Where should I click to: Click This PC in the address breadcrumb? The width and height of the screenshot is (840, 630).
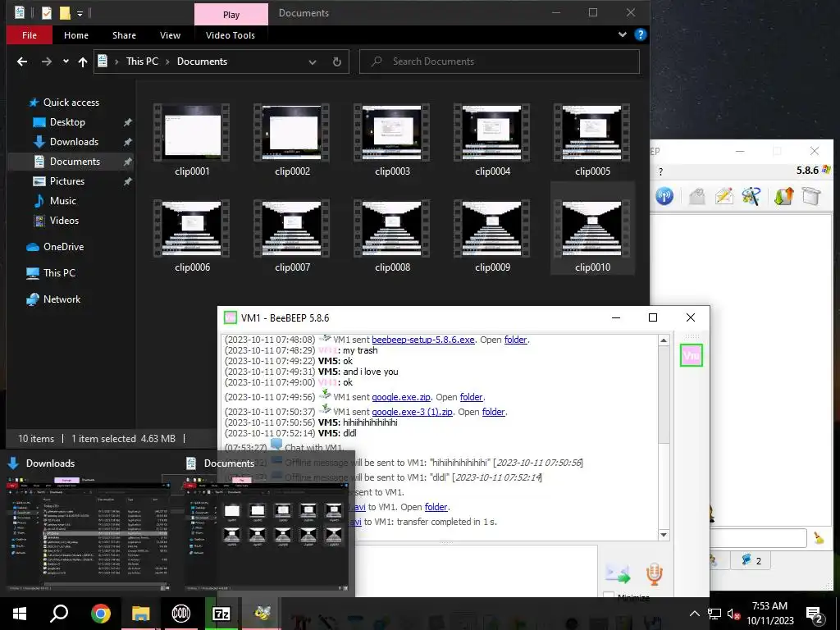coord(143,62)
